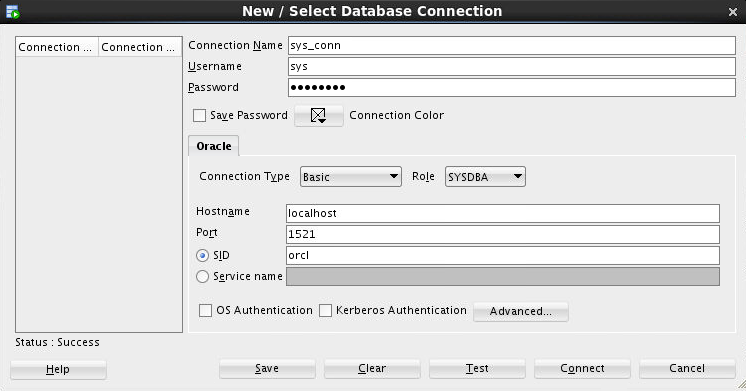Screen dimensions: 746x391
Task: Click the Connect button
Action: [582, 369]
